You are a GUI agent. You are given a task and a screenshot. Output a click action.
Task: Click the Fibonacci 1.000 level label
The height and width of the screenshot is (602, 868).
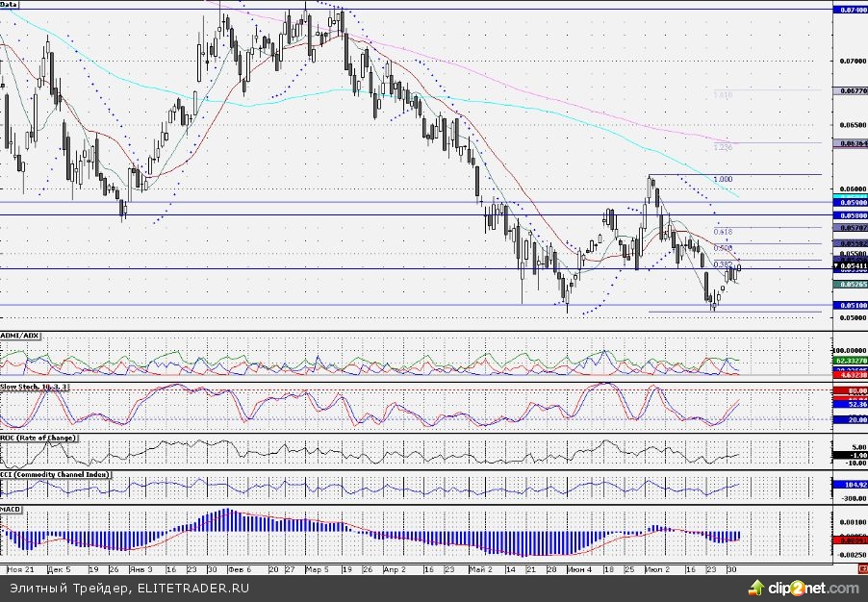pos(723,179)
